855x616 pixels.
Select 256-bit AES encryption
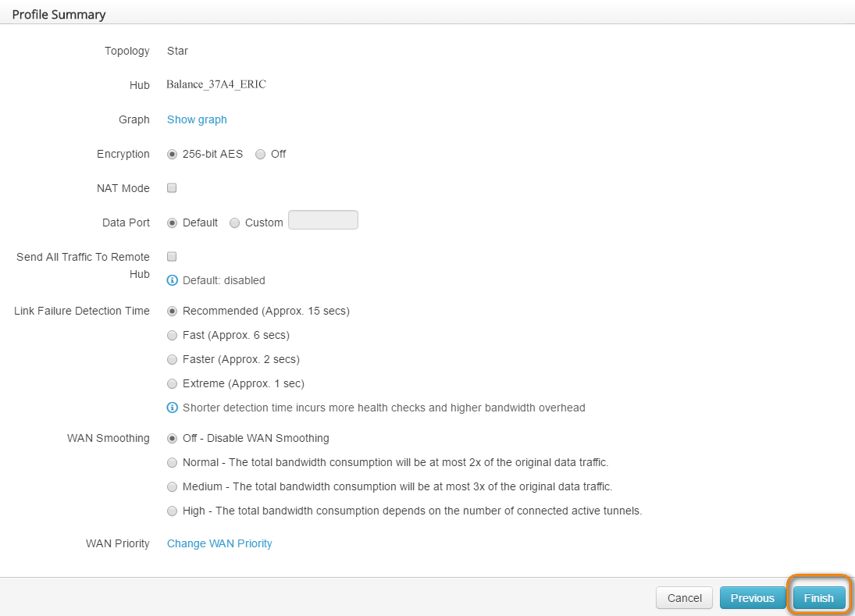click(173, 155)
